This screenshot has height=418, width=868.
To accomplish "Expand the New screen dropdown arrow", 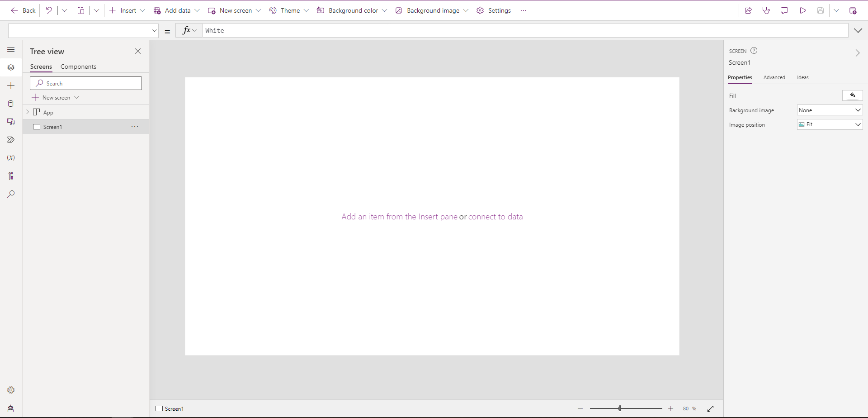I will click(x=77, y=97).
